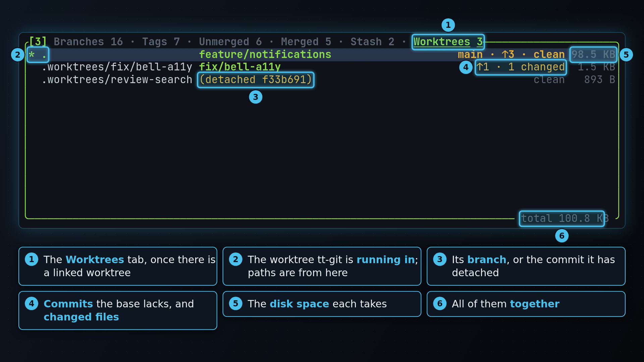The image size is (644, 362).
Task: Click the 893 B size value
Action: pyautogui.click(x=600, y=80)
